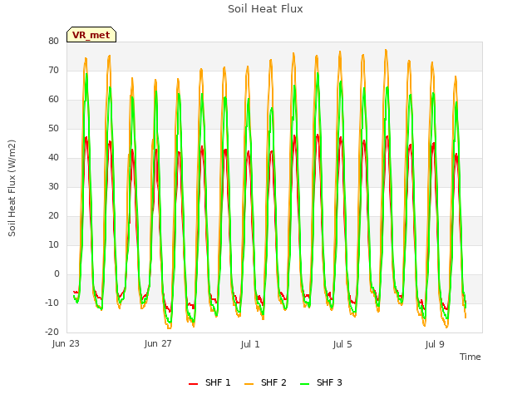Click the 80 y-axis tick label
This screenshot has height=399, width=532.
53,41
